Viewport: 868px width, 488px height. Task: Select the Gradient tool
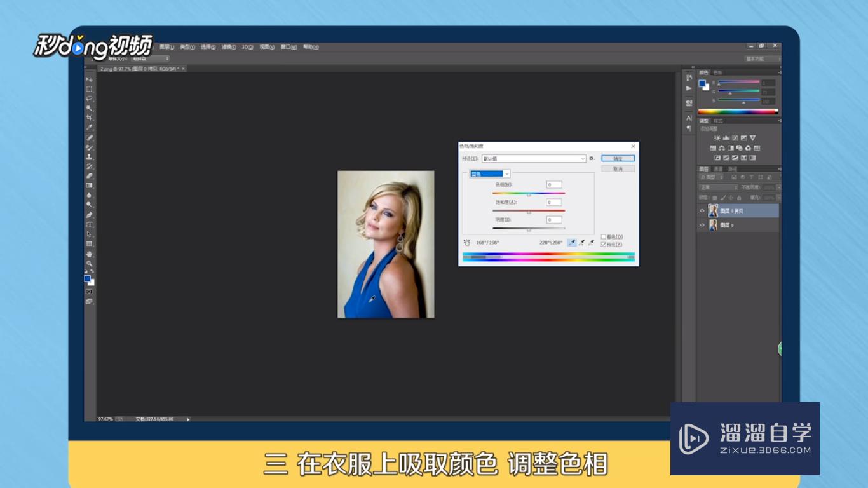90,186
